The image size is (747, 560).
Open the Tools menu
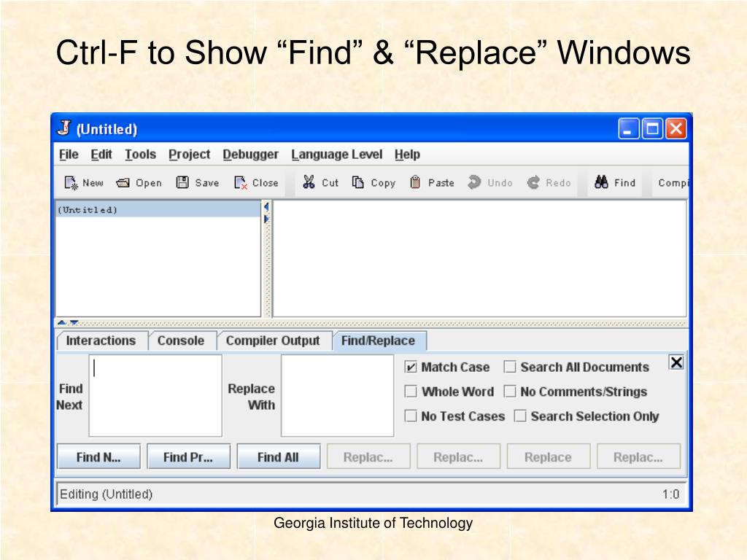[141, 155]
